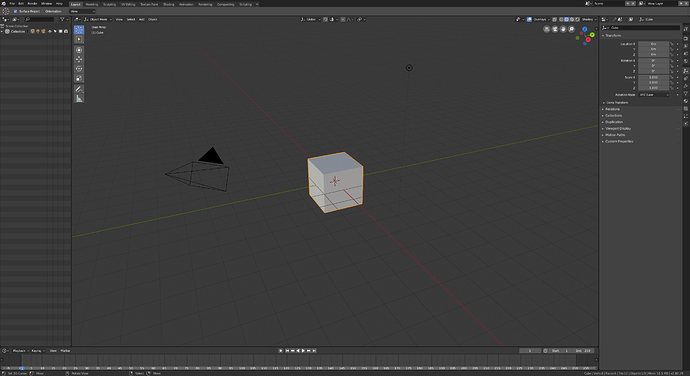Switch to wireframe shading mode

click(x=561, y=19)
